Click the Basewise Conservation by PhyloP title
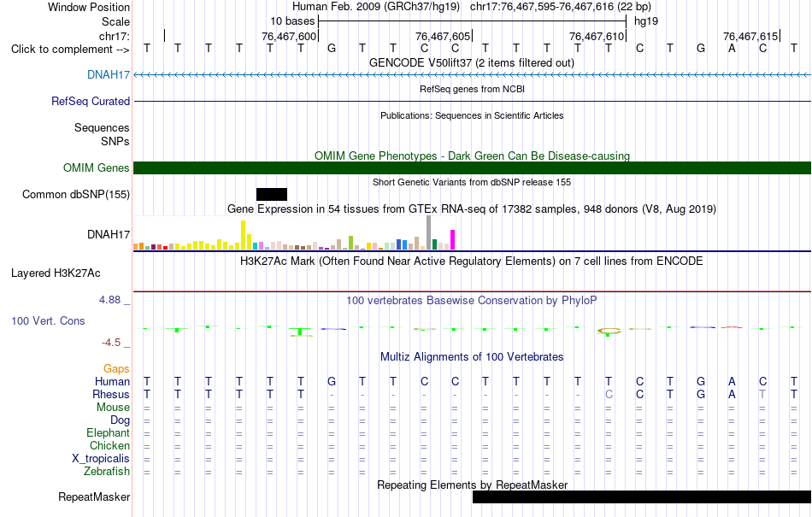 pyautogui.click(x=472, y=300)
